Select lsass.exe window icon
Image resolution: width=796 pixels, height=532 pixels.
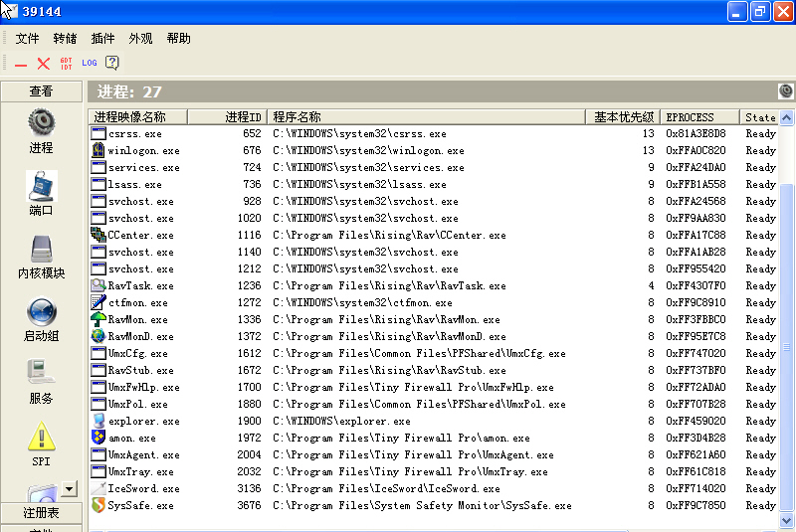98,184
